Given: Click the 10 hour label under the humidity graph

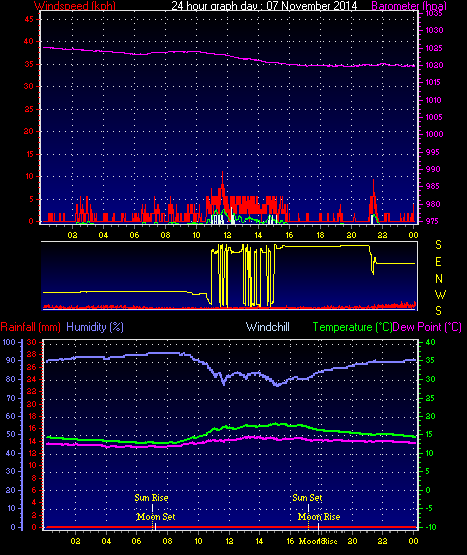Looking at the screenshot, I should point(198,541).
